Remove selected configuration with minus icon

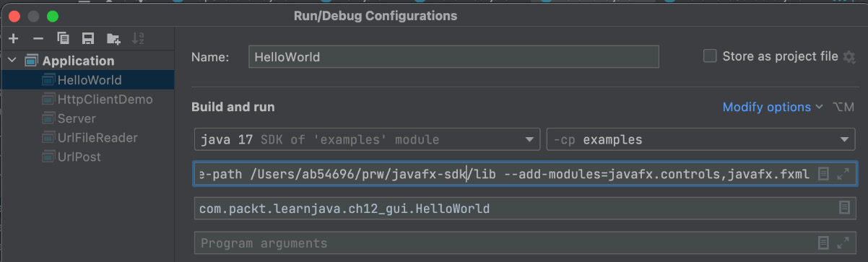coord(38,38)
